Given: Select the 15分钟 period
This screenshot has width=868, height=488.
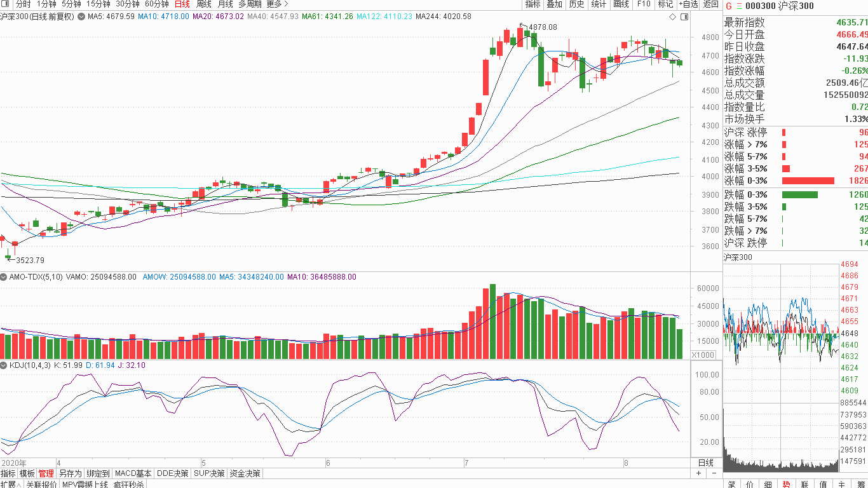Looking at the screenshot, I should [98, 4].
